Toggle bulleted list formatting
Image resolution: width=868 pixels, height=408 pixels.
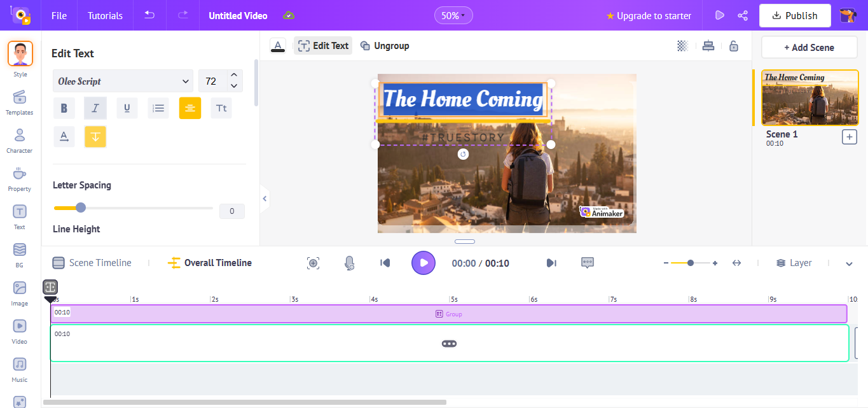[x=158, y=108]
